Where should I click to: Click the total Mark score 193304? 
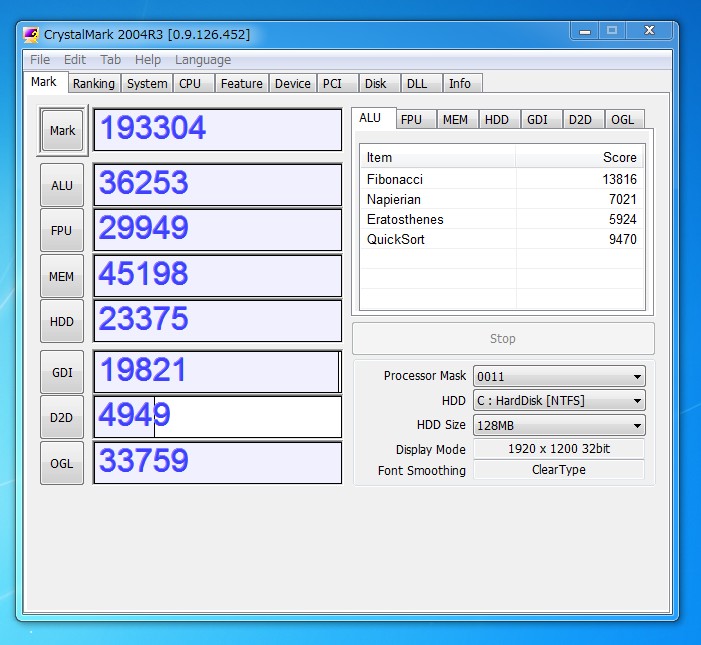[218, 130]
